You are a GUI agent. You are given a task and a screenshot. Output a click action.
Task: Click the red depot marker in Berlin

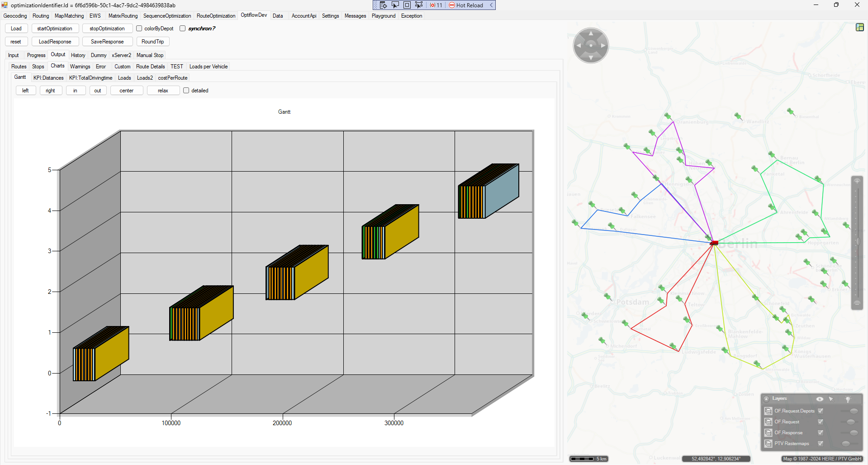click(714, 243)
